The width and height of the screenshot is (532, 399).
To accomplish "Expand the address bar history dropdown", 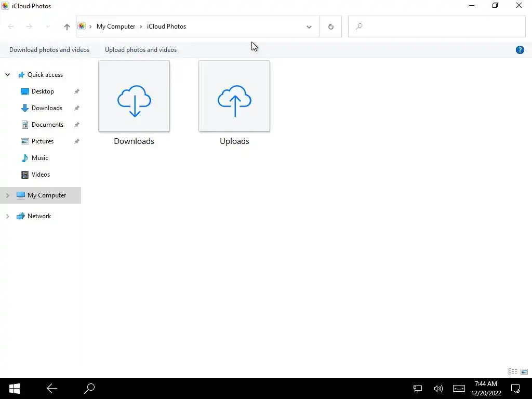I will [x=309, y=27].
